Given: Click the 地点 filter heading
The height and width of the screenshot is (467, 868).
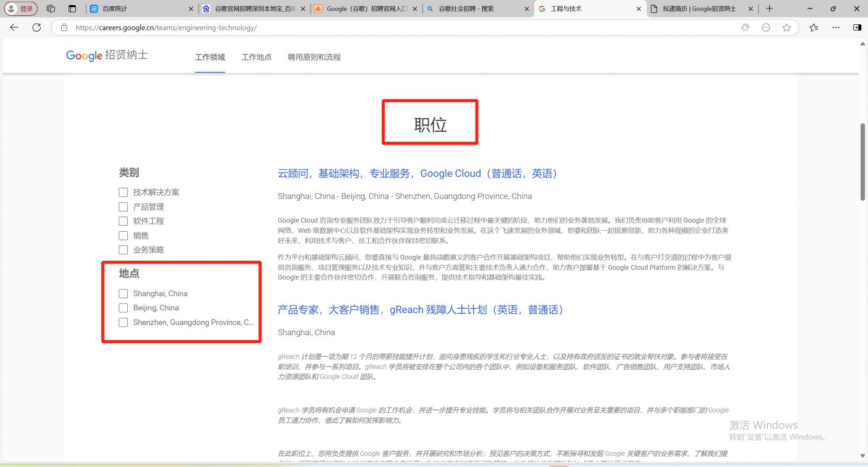Looking at the screenshot, I should [129, 274].
